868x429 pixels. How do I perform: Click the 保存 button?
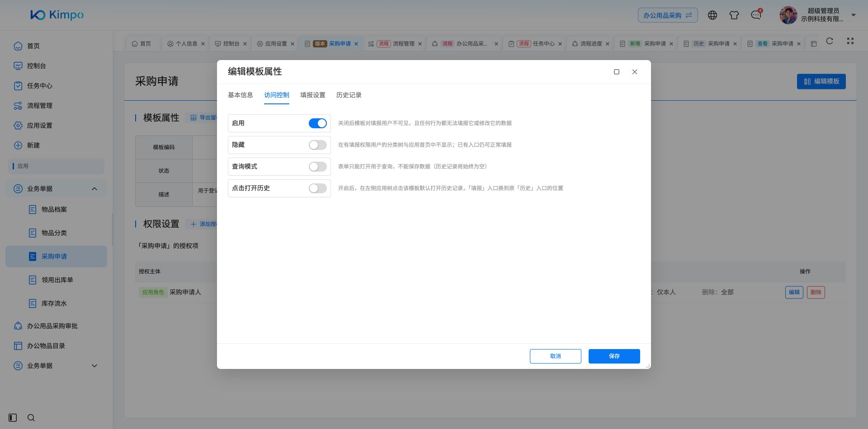click(x=614, y=356)
